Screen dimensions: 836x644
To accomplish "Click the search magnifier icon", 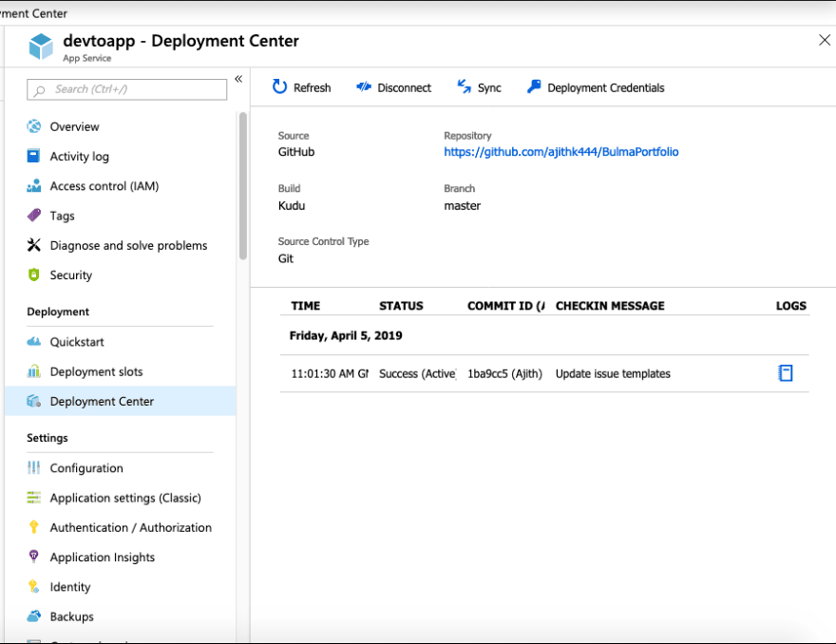I will (39, 90).
